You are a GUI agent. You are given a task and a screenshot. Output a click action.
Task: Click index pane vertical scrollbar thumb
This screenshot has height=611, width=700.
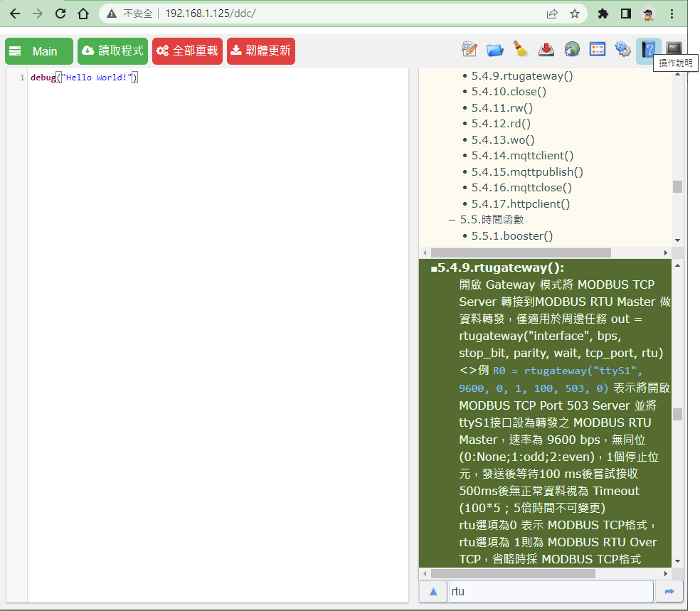678,186
